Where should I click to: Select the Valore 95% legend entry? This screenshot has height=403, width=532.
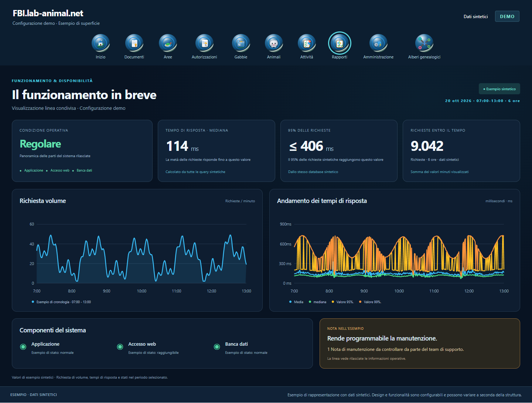(343, 302)
